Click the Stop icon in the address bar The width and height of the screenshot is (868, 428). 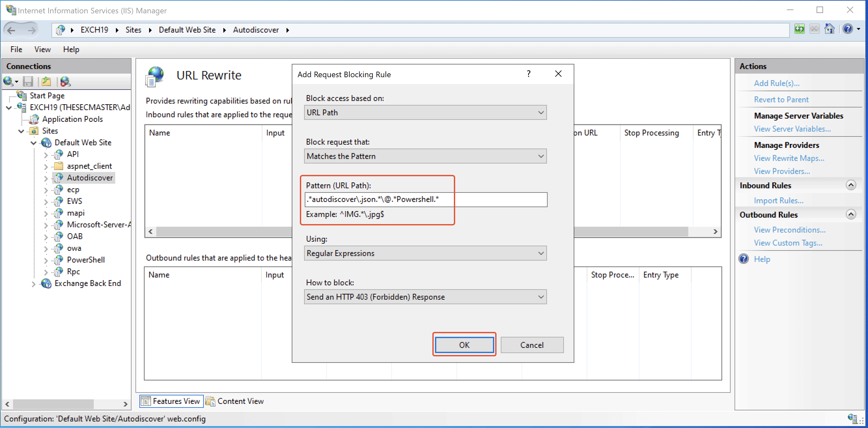(814, 29)
